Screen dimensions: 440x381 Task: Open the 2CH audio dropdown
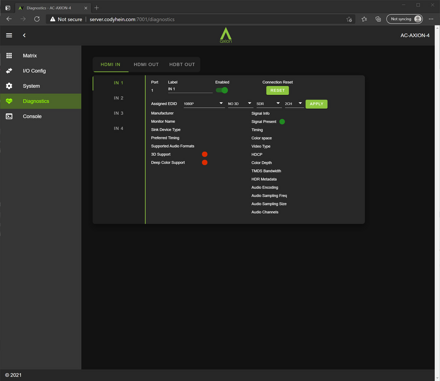click(294, 104)
